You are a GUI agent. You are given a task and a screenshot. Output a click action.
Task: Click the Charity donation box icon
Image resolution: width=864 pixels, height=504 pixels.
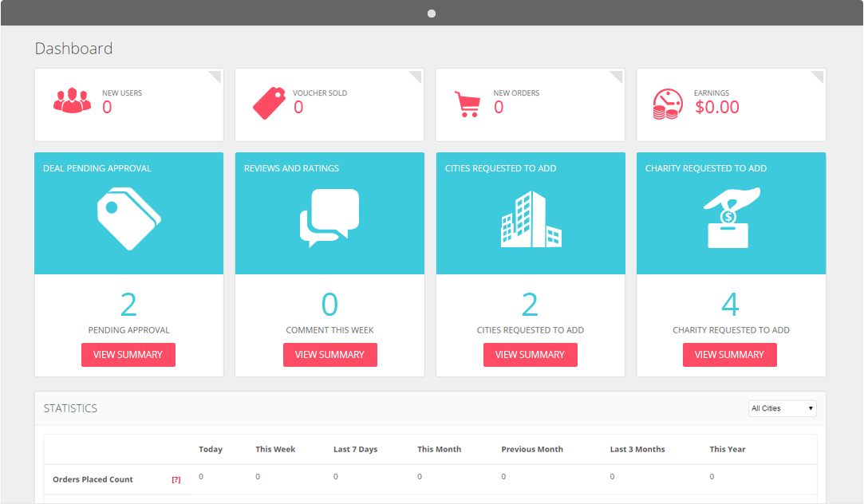731,218
